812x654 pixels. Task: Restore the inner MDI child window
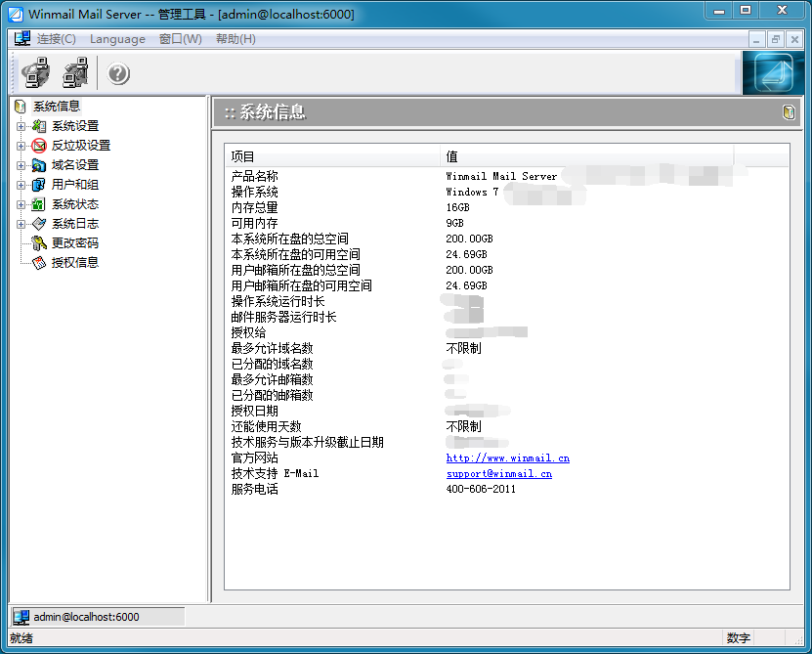tap(775, 39)
